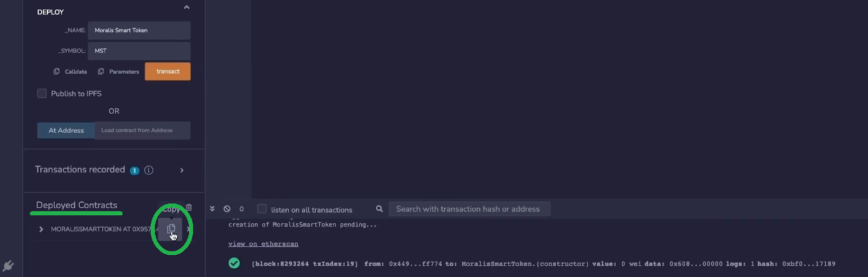
Task: Click the transaction hash search field
Action: (x=469, y=209)
